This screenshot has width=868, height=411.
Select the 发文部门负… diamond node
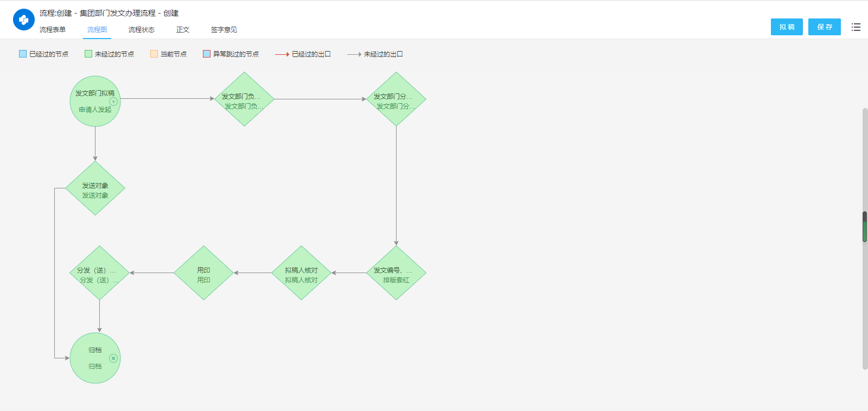tap(244, 99)
